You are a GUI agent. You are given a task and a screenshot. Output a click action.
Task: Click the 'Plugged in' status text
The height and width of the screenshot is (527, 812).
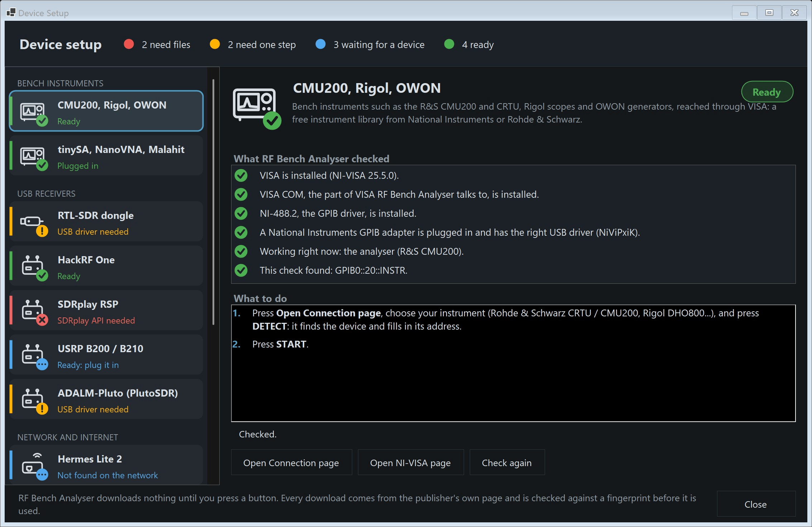tap(78, 166)
